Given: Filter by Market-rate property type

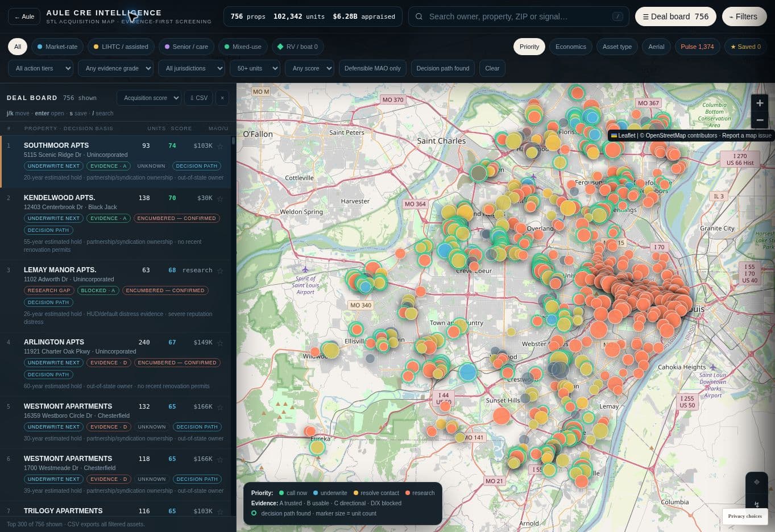Looking at the screenshot, I should [x=57, y=47].
